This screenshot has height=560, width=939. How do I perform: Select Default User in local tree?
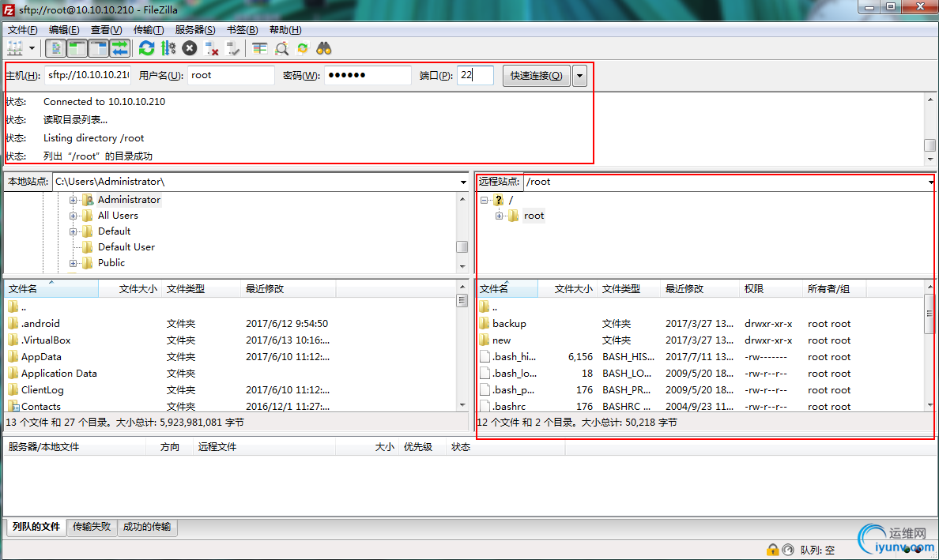[x=126, y=247]
